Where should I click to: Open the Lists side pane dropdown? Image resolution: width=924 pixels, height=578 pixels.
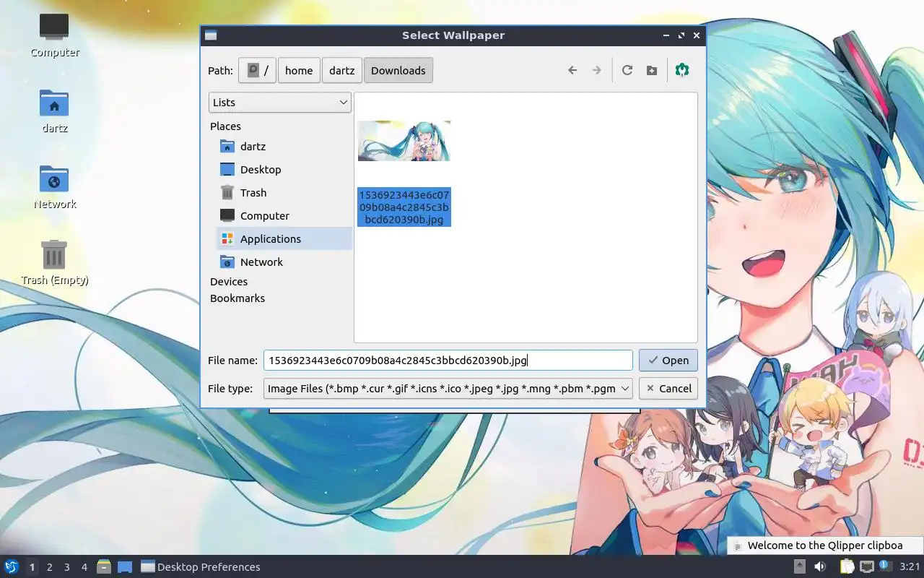pyautogui.click(x=280, y=102)
